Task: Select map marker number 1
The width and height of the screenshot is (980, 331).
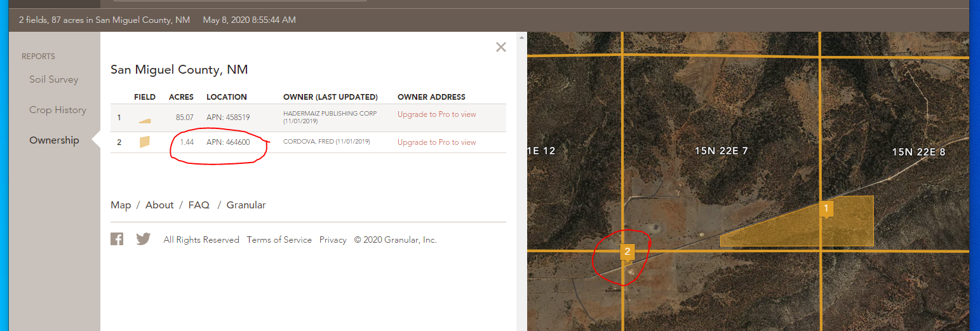Action: 826,208
